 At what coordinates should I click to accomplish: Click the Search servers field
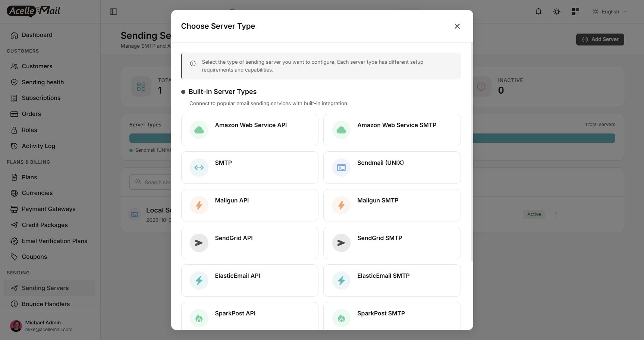(x=150, y=182)
